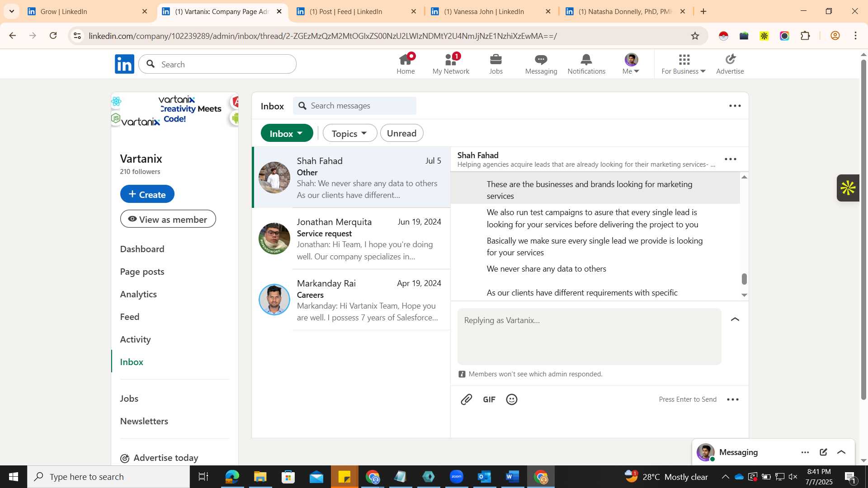Launch Zoom from the taskbar
The width and height of the screenshot is (868, 488).
[457, 477]
